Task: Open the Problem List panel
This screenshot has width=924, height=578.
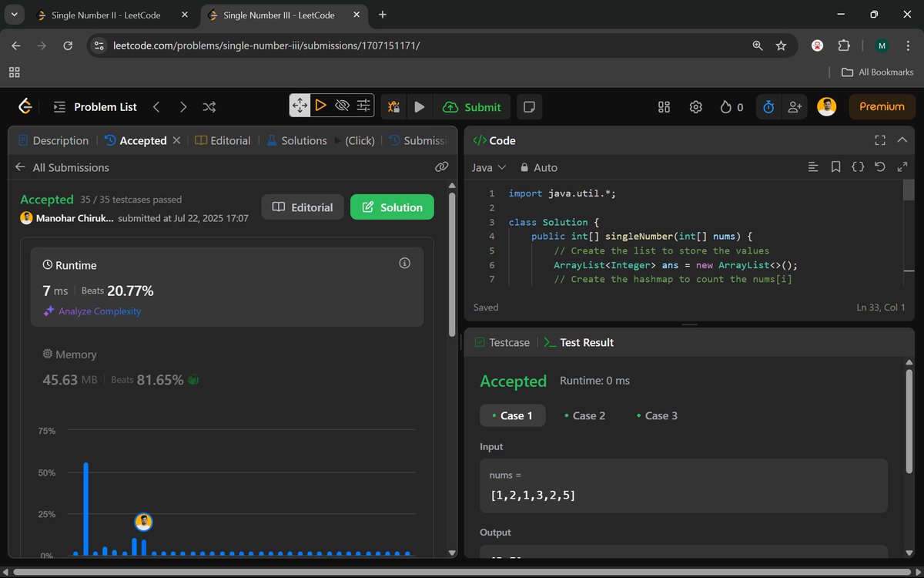Action: click(95, 107)
